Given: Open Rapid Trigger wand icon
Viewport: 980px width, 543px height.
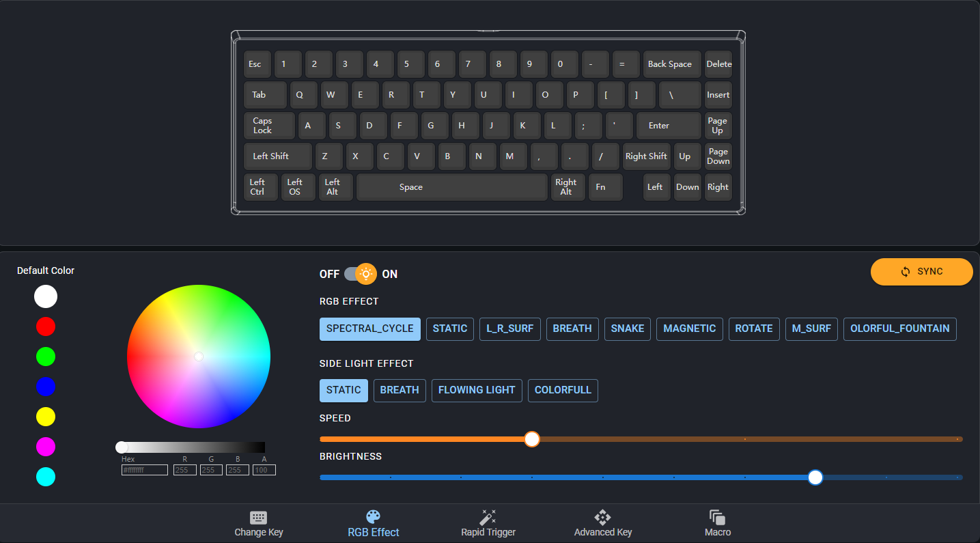Looking at the screenshot, I should 488,517.
